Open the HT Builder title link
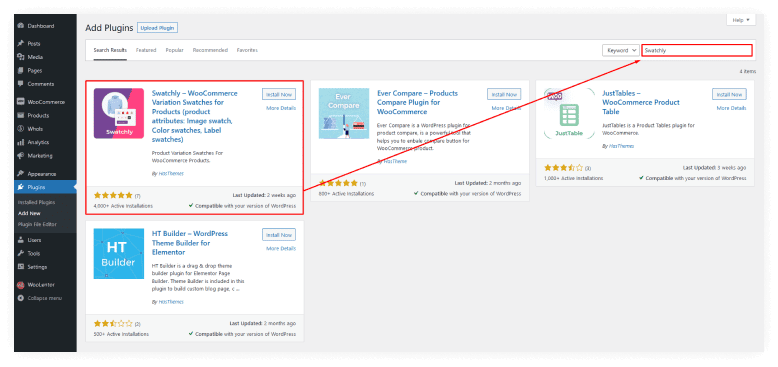The height and width of the screenshot is (367, 778). click(x=190, y=243)
